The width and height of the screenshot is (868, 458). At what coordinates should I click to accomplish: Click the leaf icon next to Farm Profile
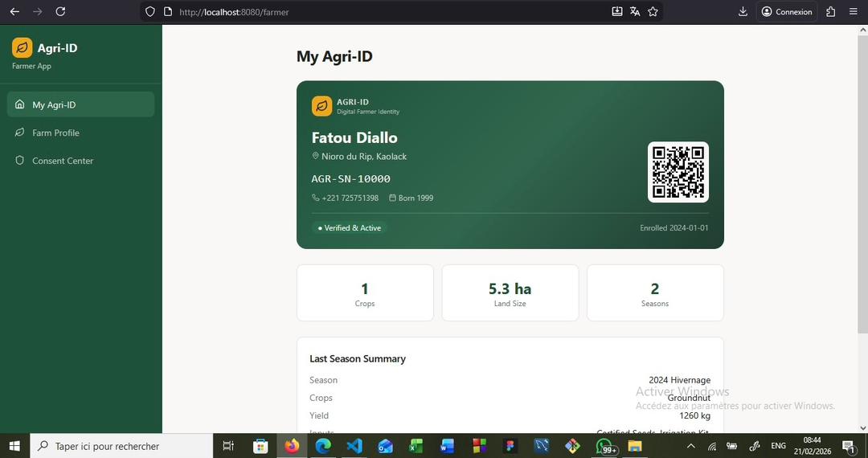(20, 133)
